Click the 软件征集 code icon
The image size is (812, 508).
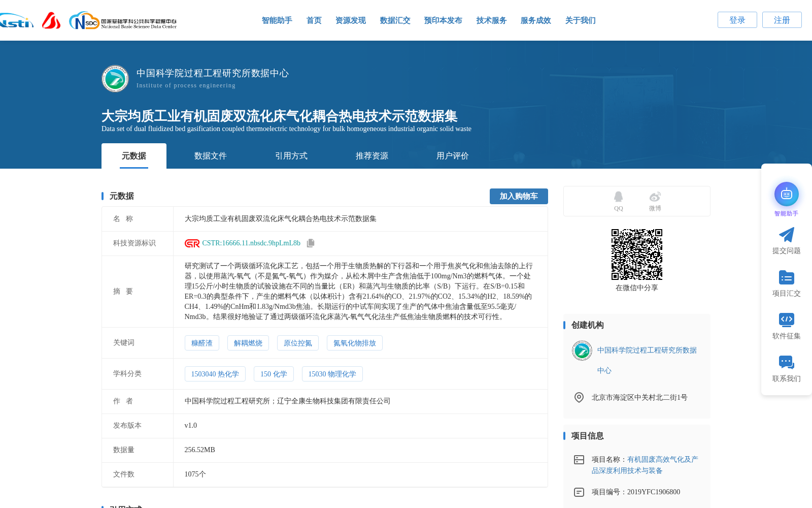click(787, 320)
